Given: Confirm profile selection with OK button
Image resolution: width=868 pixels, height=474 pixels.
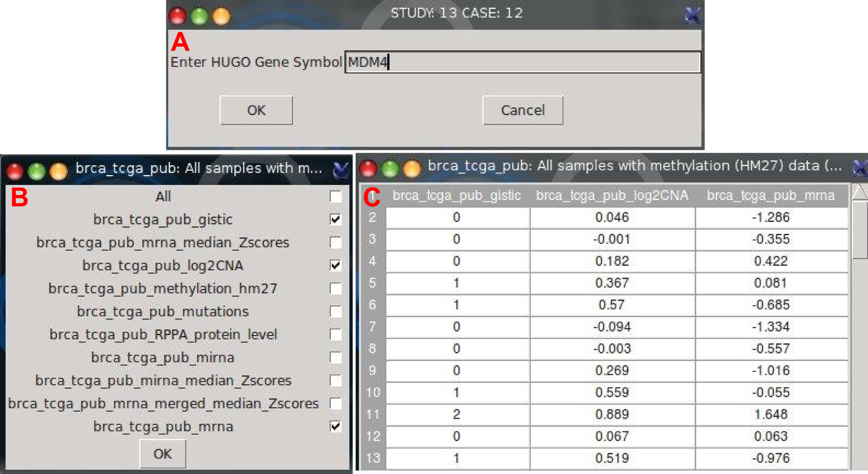Looking at the screenshot, I should (x=162, y=454).
